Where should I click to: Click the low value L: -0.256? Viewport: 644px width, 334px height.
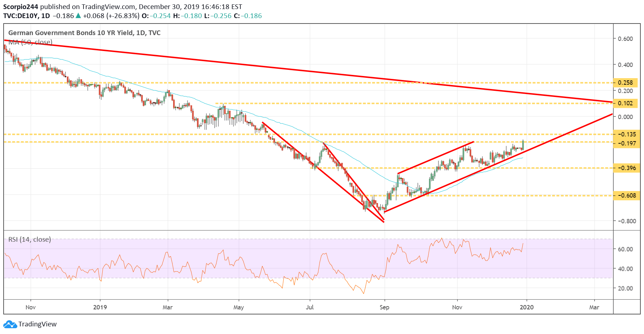tap(218, 16)
